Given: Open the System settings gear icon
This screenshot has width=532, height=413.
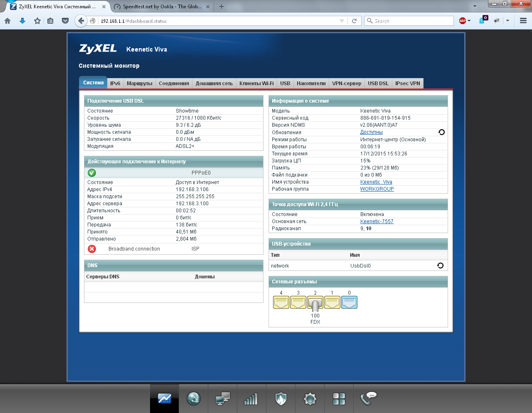Looking at the screenshot, I should [310, 399].
